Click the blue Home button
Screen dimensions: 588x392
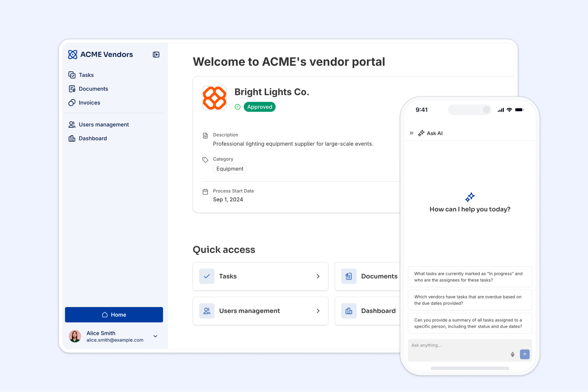point(114,315)
